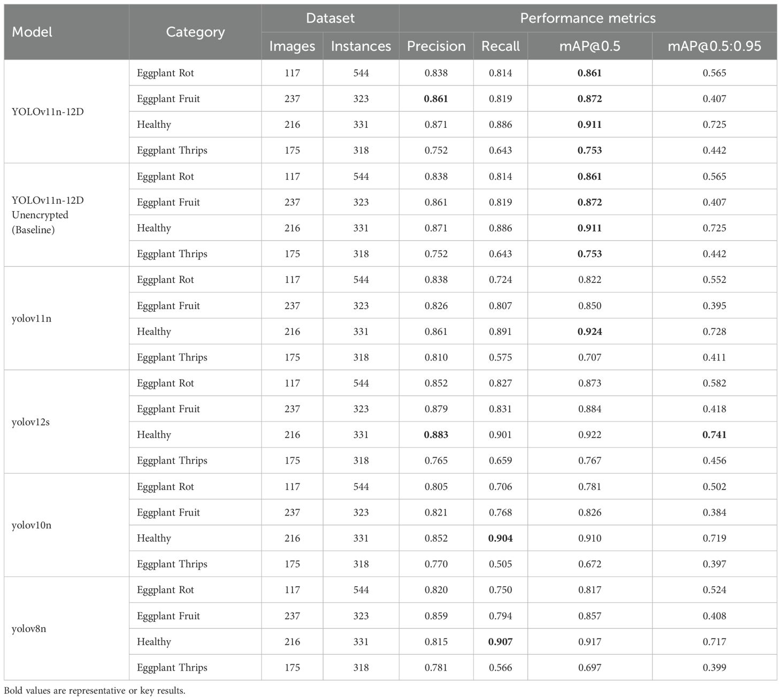781x700 pixels.
Task: Click the Images column header
Action: tap(292, 46)
